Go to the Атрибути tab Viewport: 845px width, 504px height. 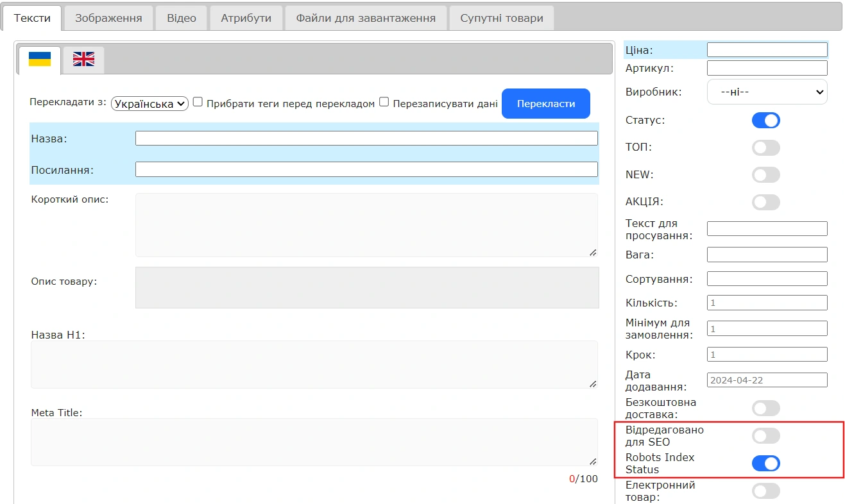[x=246, y=18]
